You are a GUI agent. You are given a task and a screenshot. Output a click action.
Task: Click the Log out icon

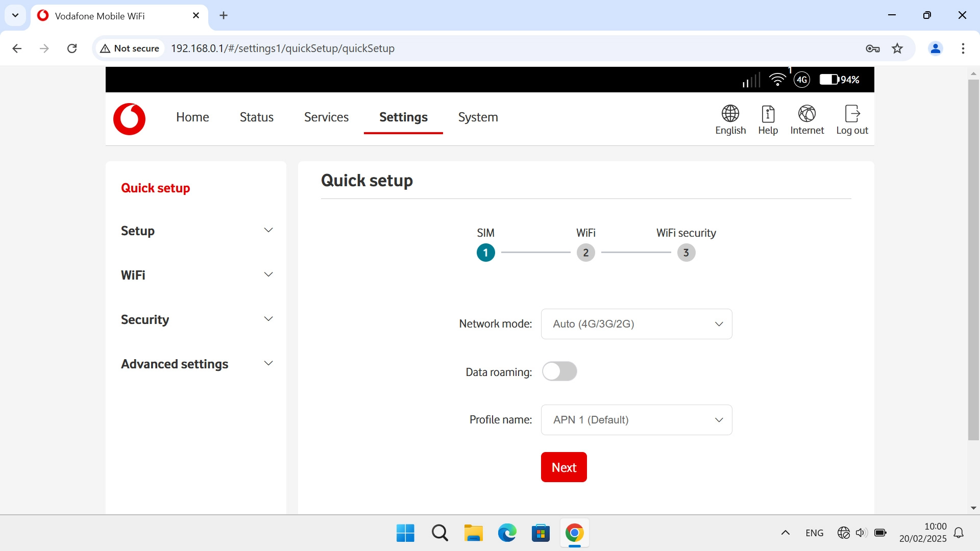(x=852, y=113)
